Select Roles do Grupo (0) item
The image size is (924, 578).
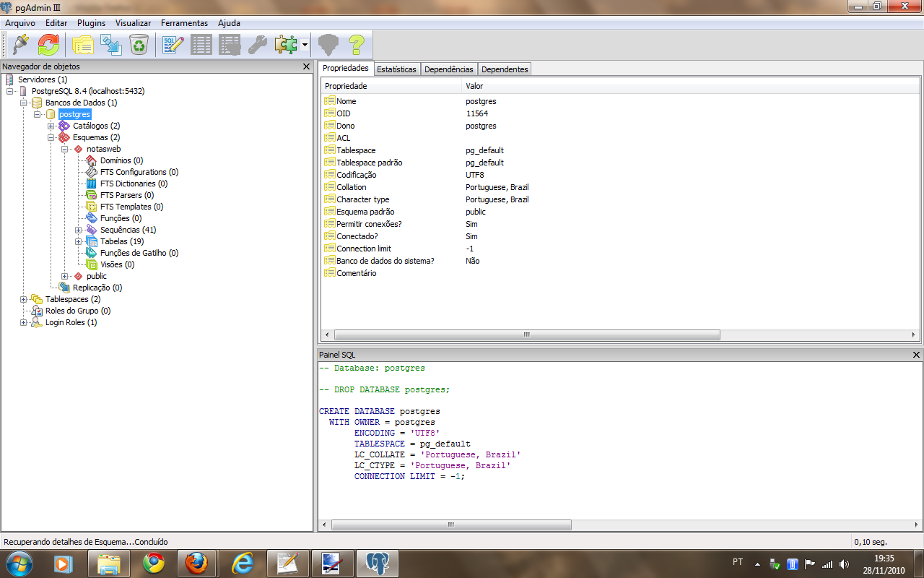pyautogui.click(x=78, y=311)
